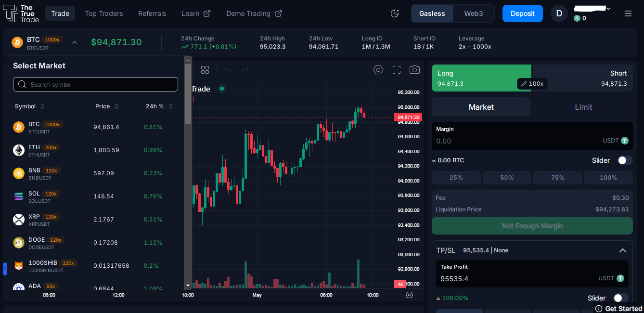Select the ETH market row

click(x=95, y=150)
